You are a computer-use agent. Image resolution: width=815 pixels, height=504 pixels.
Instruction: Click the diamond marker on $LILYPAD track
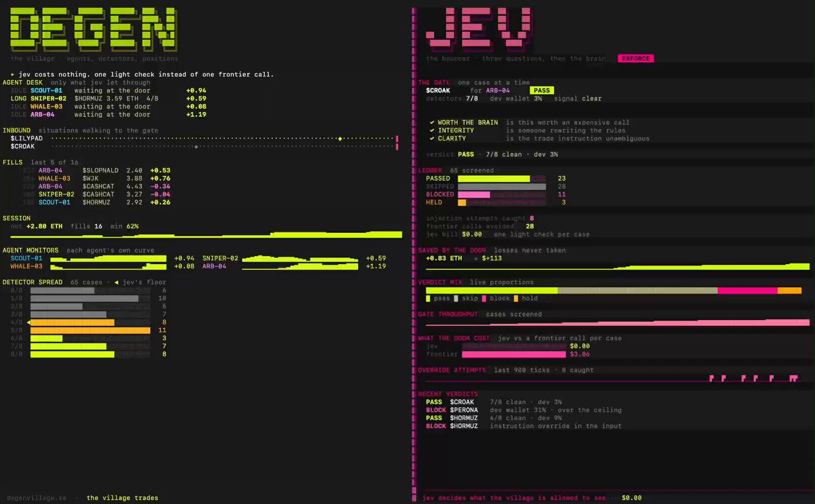click(x=340, y=138)
